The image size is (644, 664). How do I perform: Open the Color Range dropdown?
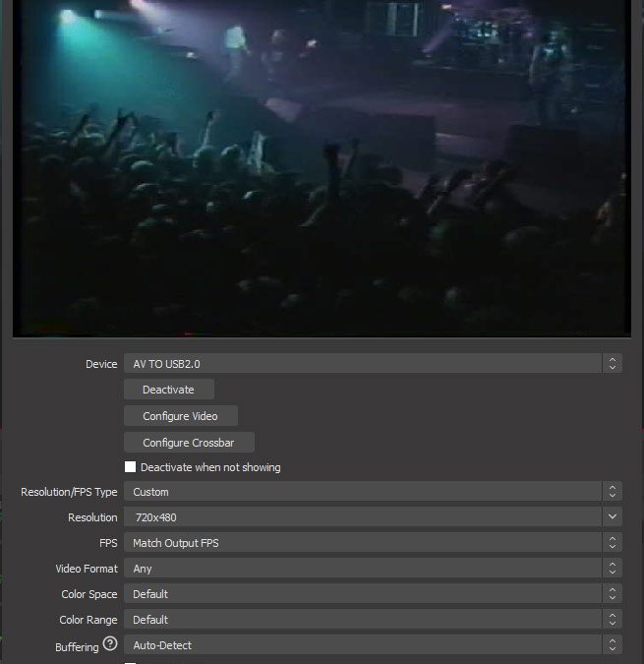click(x=362, y=620)
